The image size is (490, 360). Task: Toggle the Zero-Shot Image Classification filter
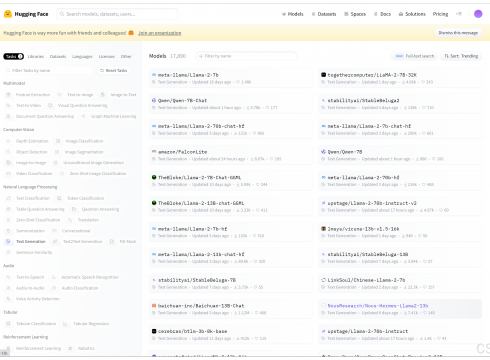(x=93, y=174)
